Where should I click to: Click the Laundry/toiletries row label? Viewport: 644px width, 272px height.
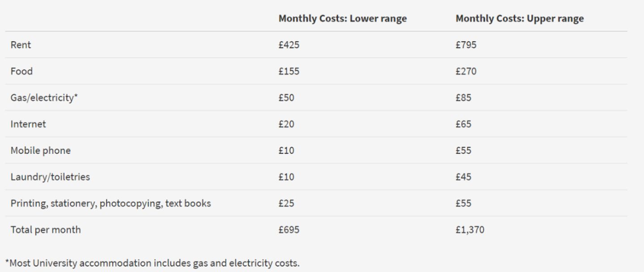50,177
